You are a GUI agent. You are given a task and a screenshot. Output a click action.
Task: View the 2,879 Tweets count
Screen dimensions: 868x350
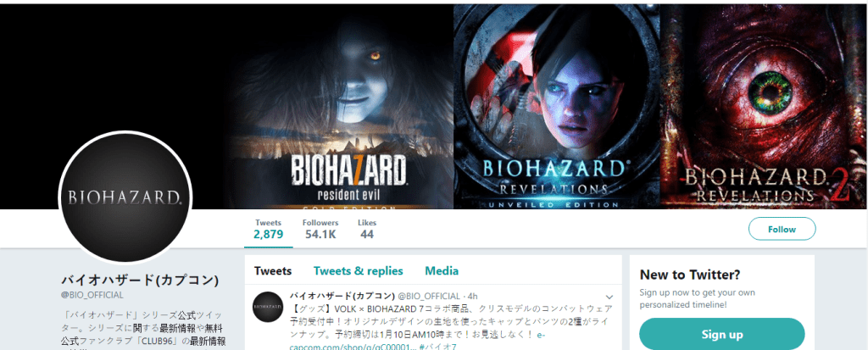point(269,229)
